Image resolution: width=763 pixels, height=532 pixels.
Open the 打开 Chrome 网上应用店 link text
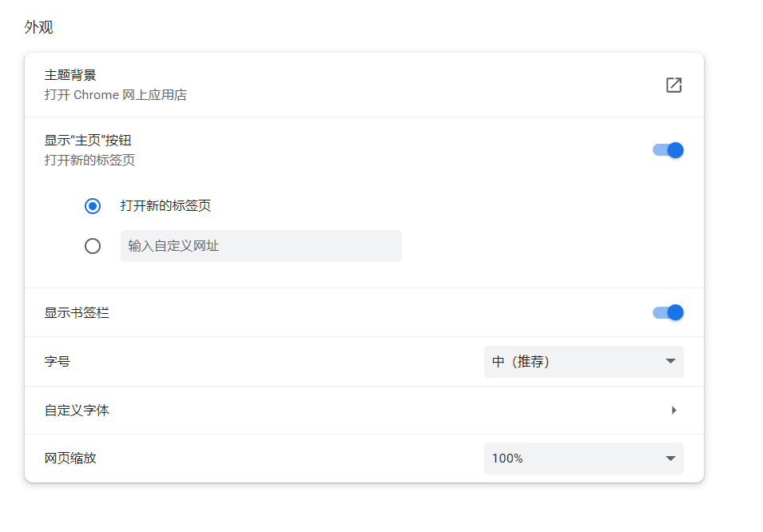pyautogui.click(x=115, y=95)
